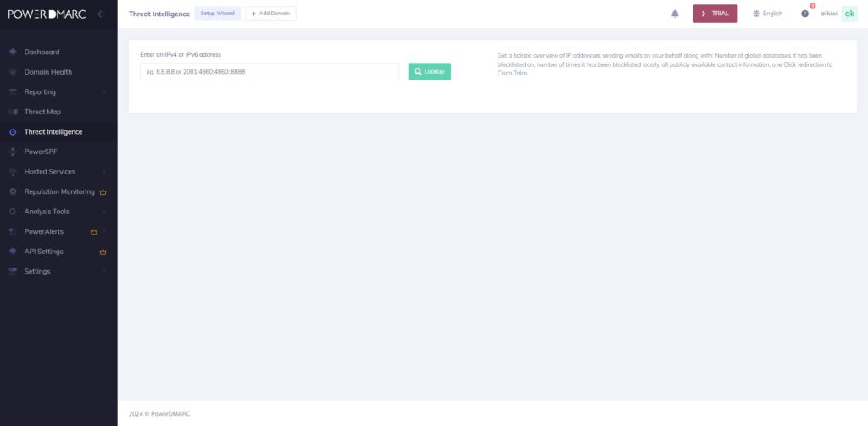This screenshot has width=868, height=426.
Task: Click the Settings sidebar icon
Action: [13, 271]
